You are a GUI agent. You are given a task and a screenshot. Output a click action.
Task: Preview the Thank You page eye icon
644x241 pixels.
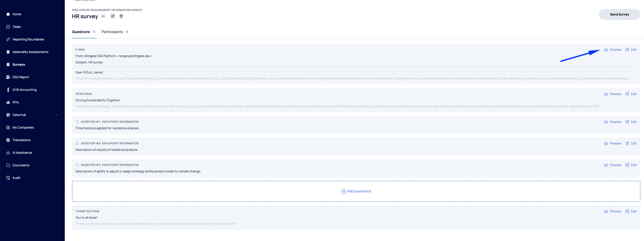(x=606, y=212)
